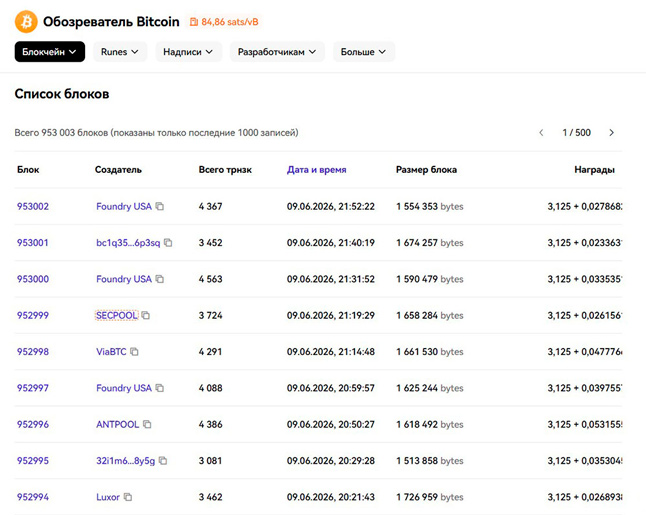The width and height of the screenshot is (646, 515).
Task: Click timestamp 09.06.2026, 21:14:48
Action: point(331,351)
